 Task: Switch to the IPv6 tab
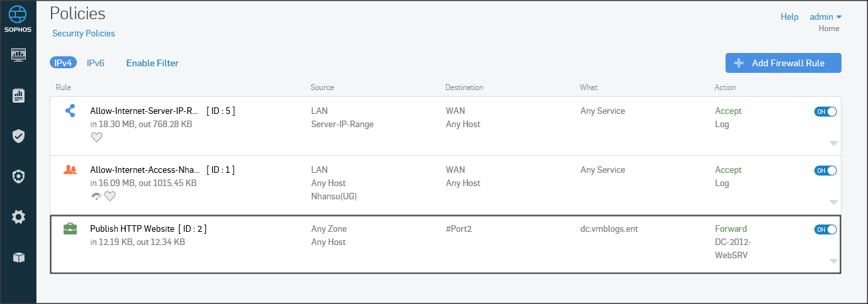(x=95, y=63)
